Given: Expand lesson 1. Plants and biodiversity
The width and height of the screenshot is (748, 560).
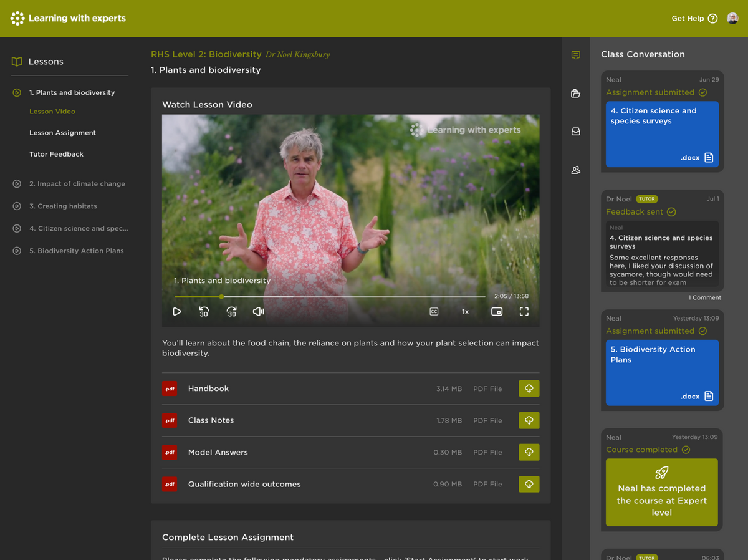Looking at the screenshot, I should coord(72,92).
